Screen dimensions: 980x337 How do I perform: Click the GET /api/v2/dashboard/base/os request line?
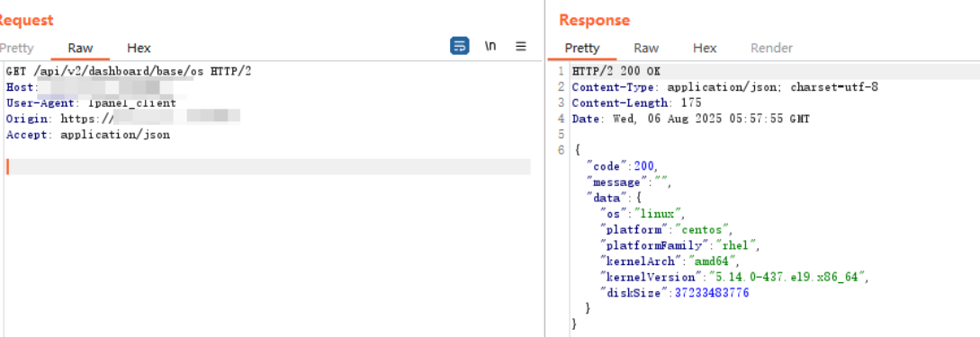coord(129,71)
